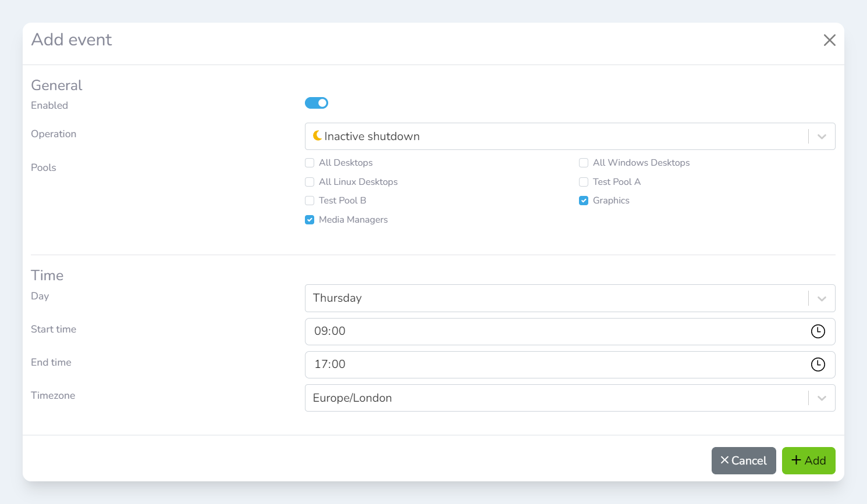The image size is (867, 504).
Task: Check the All Desktops checkbox
Action: click(x=310, y=163)
